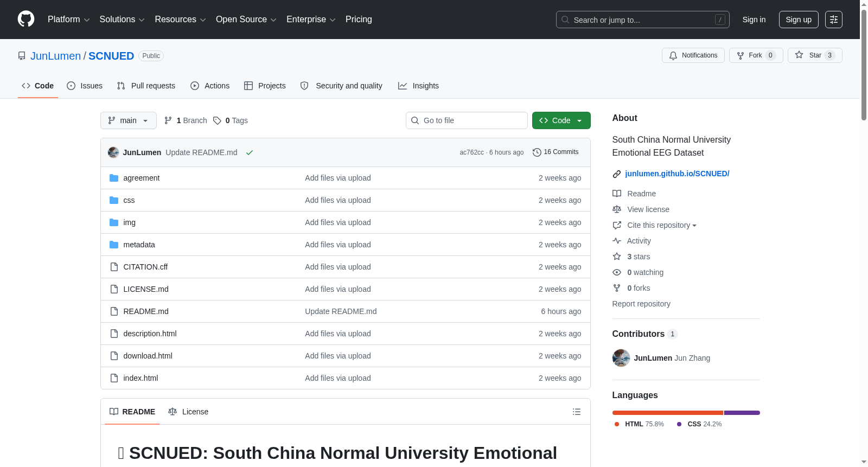Switch to the Actions tab
The height and width of the screenshot is (467, 868).
click(210, 86)
